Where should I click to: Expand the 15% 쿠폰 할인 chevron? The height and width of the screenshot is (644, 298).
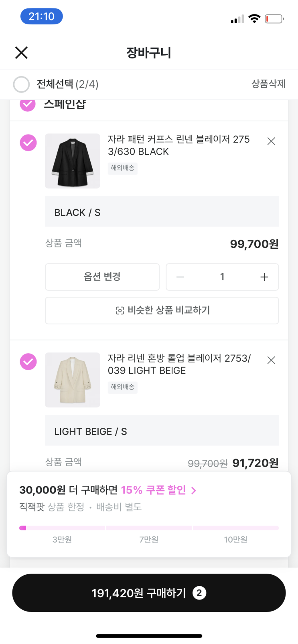coord(194,491)
